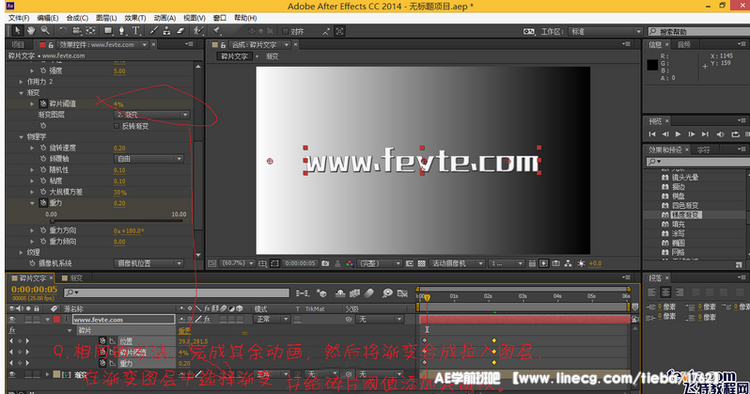Click the draft 3D icon in timeline
This screenshot has width=750, height=394.
[x=322, y=293]
